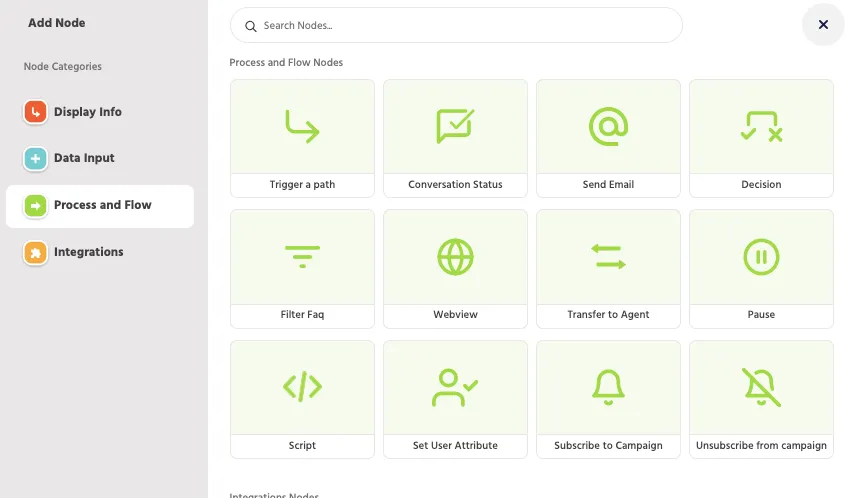Pick the Decision node icon
Image resolution: width=847 pixels, height=498 pixels.
761,126
